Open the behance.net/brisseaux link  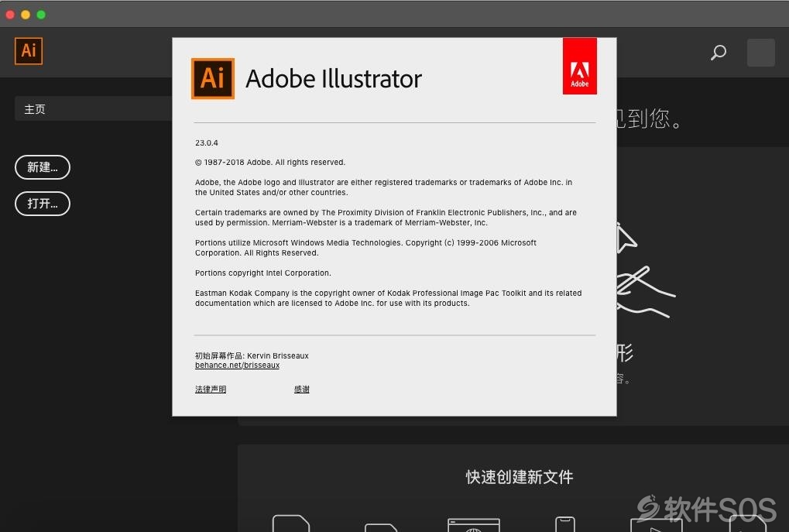point(237,366)
